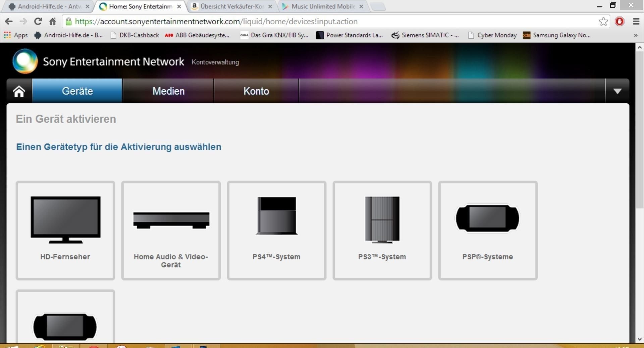The height and width of the screenshot is (348, 644).
Task: Click the browser Forward arrow
Action: [23, 21]
